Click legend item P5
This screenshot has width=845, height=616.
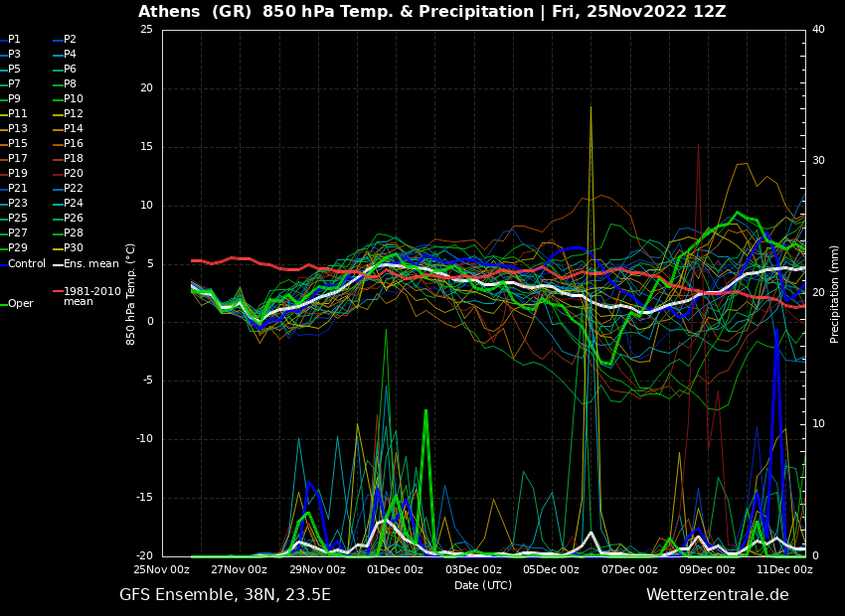pos(11,69)
